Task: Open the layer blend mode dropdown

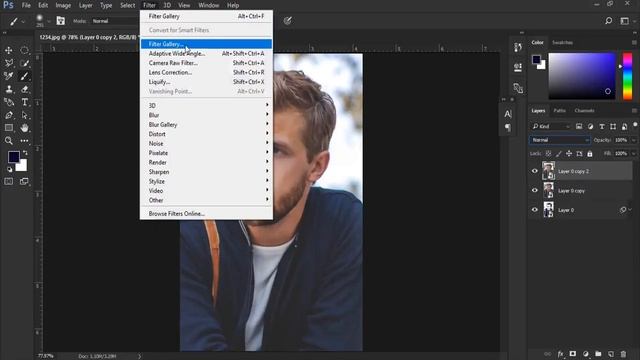Action: point(560,140)
